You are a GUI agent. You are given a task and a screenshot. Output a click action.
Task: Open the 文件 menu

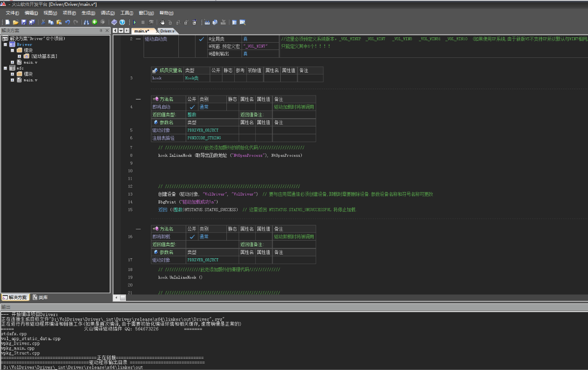[12, 13]
